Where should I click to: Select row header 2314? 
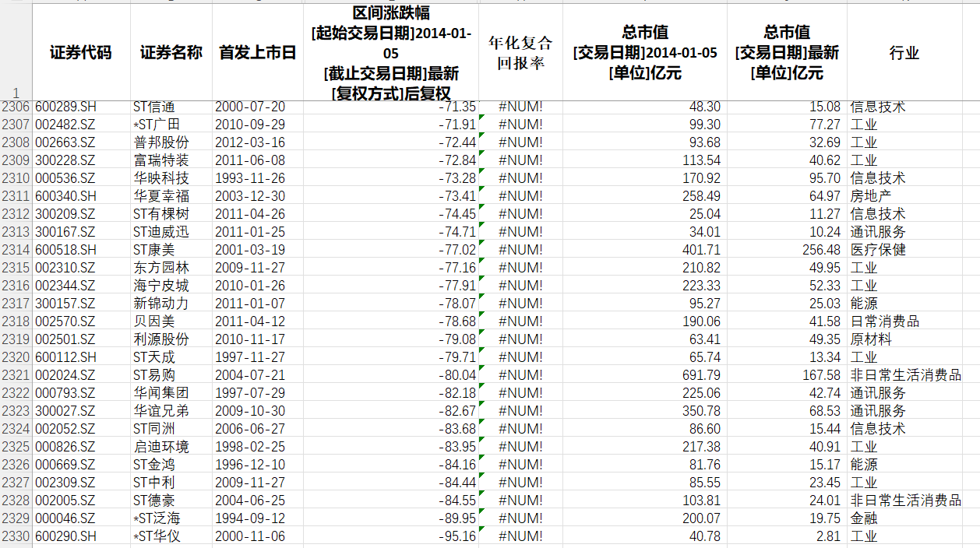point(16,250)
